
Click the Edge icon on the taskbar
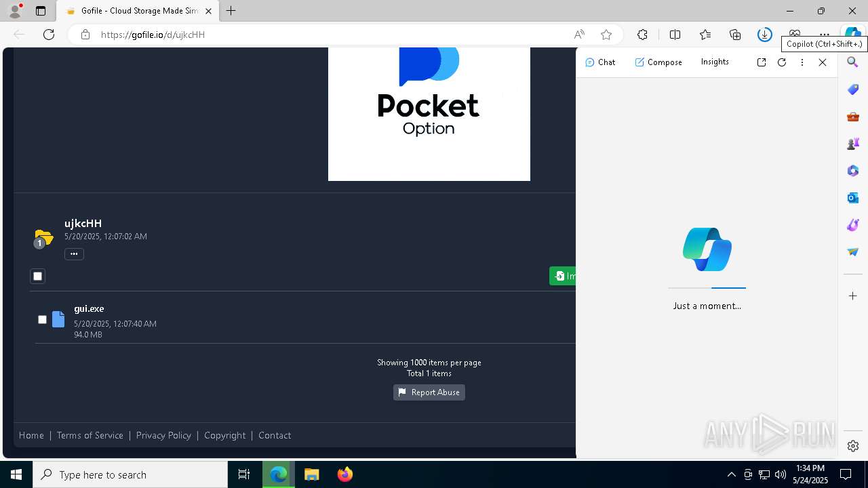pos(278,474)
